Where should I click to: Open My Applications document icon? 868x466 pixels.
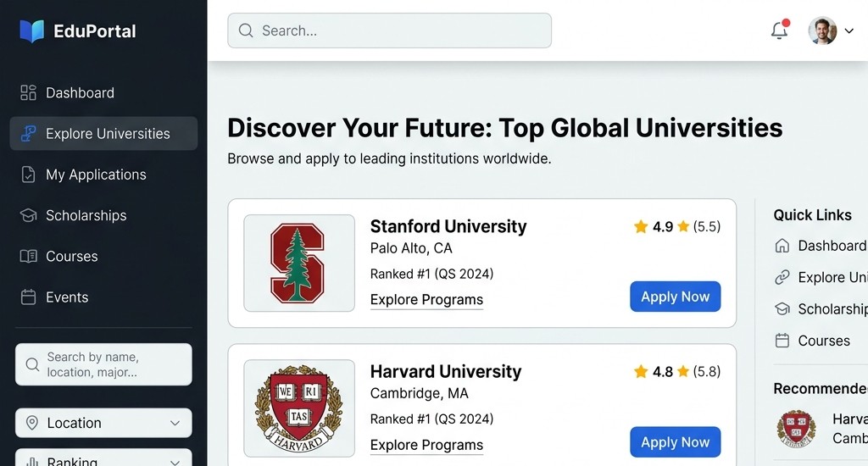point(28,175)
